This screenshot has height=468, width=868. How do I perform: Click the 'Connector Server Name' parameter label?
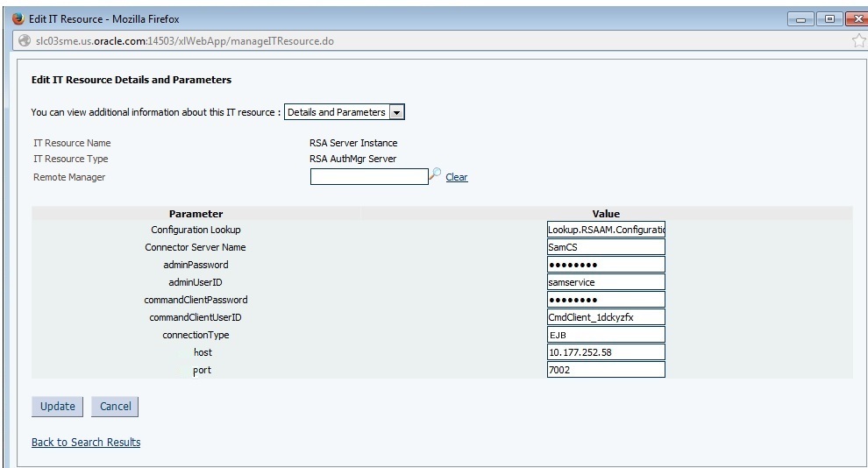(x=196, y=247)
